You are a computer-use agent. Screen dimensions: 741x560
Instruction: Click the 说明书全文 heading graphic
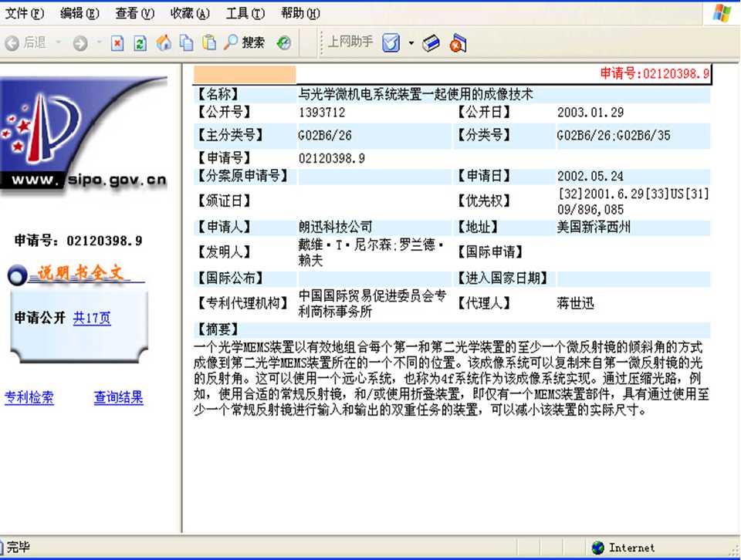tap(76, 275)
